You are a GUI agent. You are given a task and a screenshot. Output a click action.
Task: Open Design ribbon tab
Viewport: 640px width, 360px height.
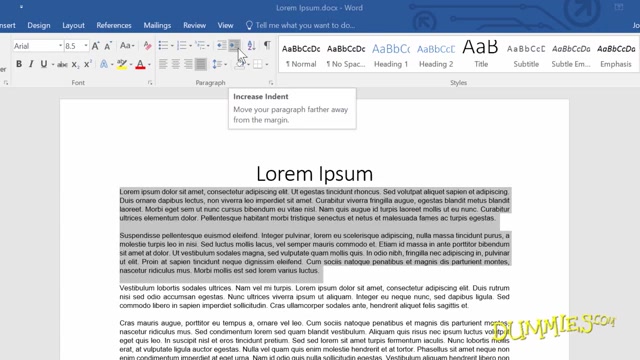click(x=39, y=25)
